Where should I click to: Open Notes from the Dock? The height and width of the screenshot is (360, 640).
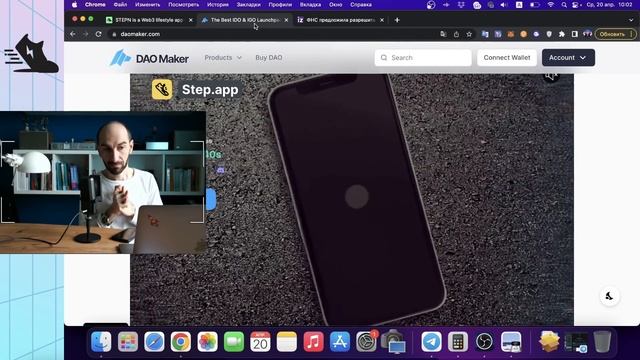pyautogui.click(x=287, y=342)
